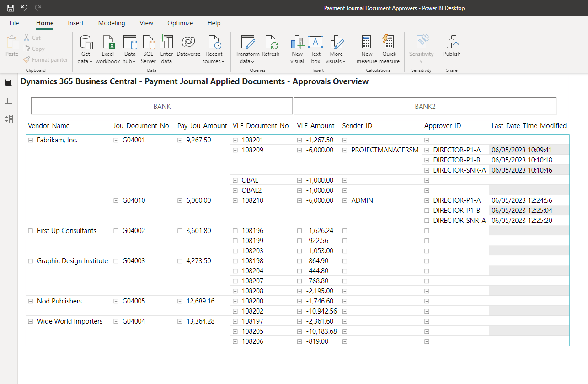This screenshot has width=588, height=384.
Task: Click the Save icon in title bar
Action: (x=11, y=8)
